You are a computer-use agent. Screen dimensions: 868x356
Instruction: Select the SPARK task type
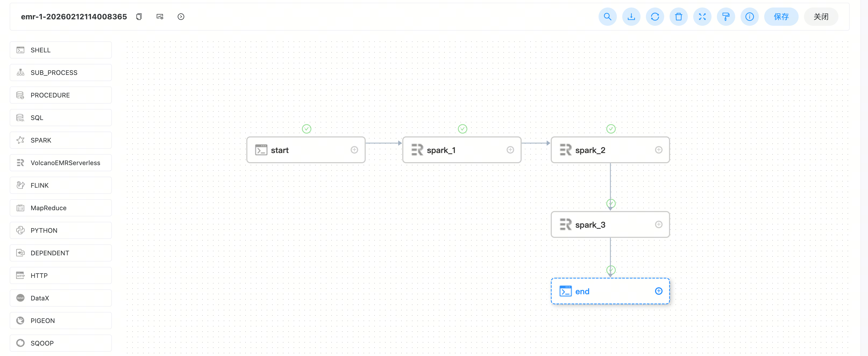click(x=61, y=140)
